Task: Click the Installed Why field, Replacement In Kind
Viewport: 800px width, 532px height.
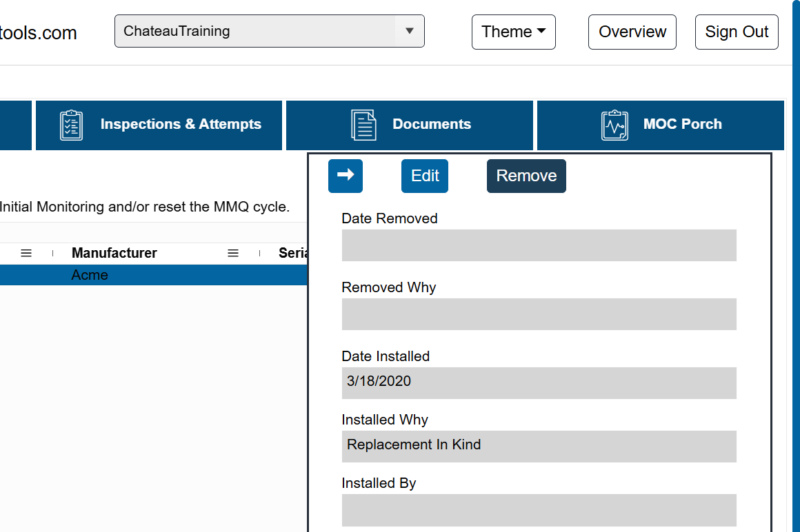Action: 539,447
